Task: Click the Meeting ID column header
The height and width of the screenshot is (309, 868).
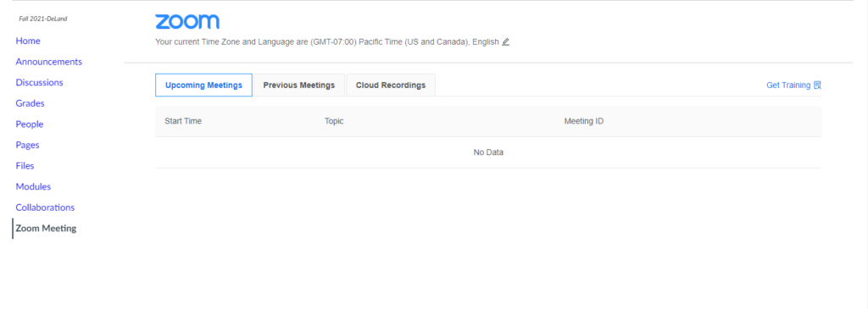Action: (583, 121)
